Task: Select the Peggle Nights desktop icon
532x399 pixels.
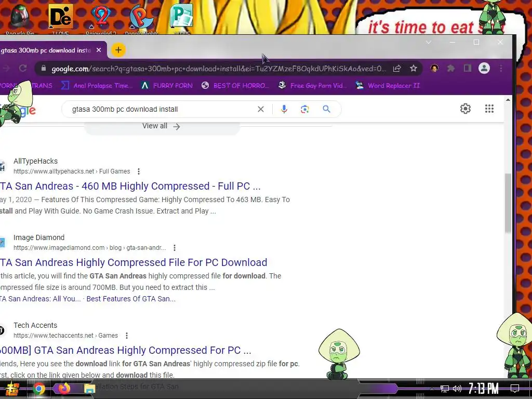Action: tap(141, 19)
